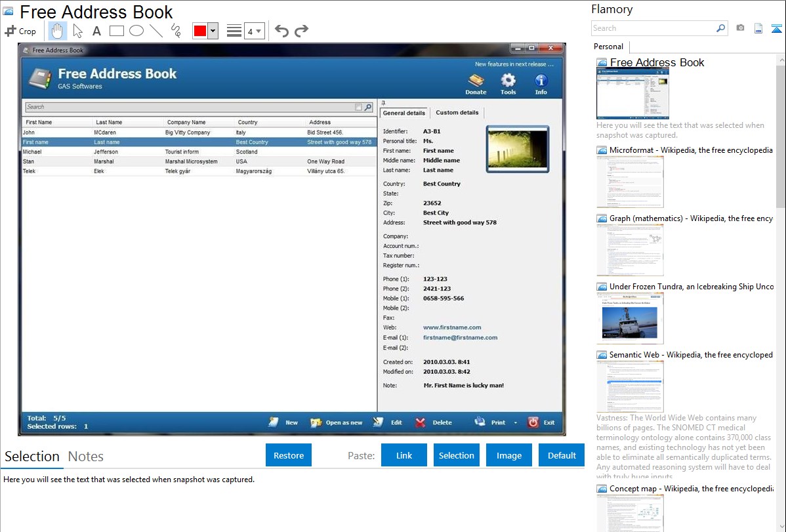Click the Concept map snapshot title

(691, 488)
